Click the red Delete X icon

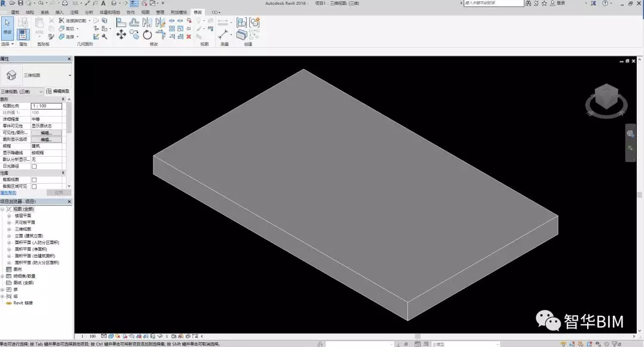pos(189,36)
